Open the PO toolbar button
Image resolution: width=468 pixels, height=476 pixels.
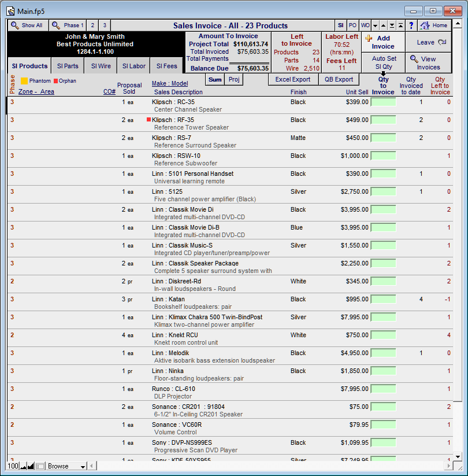click(x=352, y=25)
